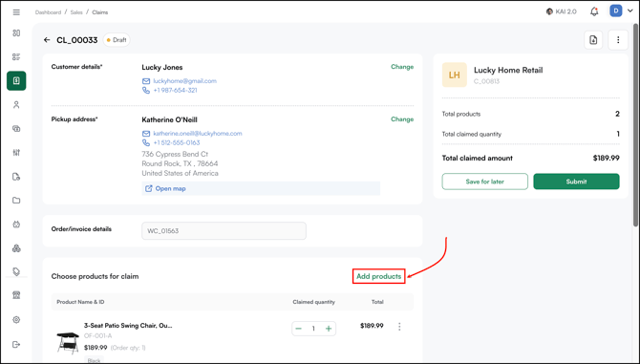The height and width of the screenshot is (364, 640).
Task: Click the Claimed quantity column header
Action: click(314, 302)
